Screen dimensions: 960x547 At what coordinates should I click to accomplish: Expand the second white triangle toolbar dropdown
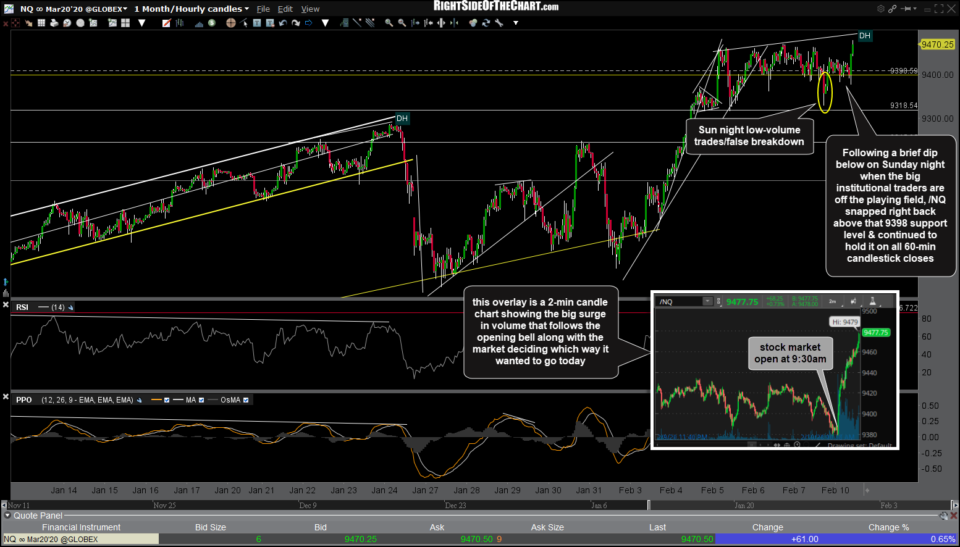click(x=324, y=23)
